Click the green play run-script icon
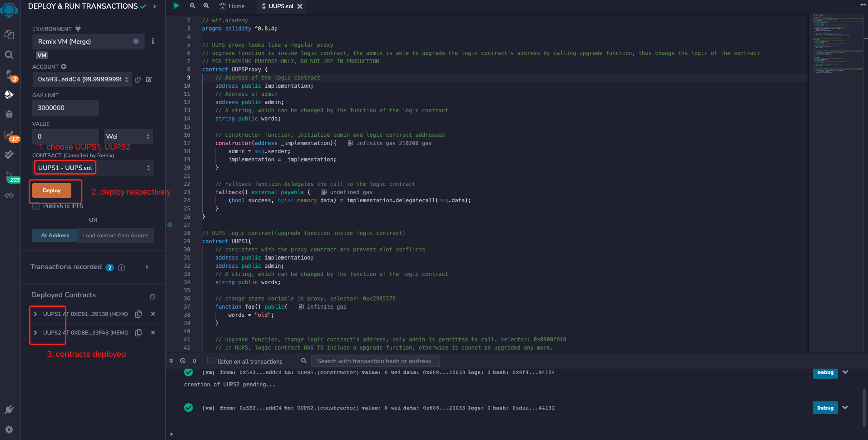 (177, 5)
